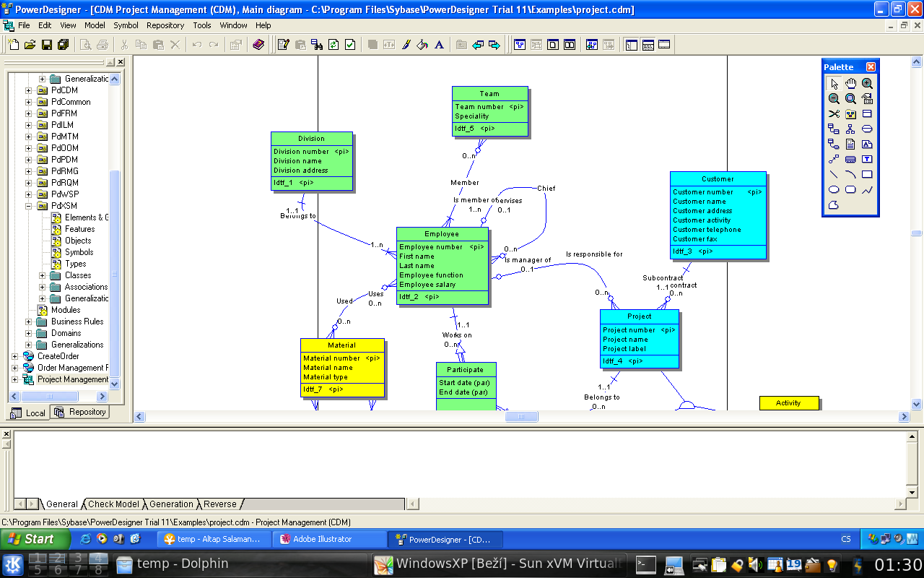Open the File menu
Viewport: 924px width, 578px height.
[x=24, y=25]
